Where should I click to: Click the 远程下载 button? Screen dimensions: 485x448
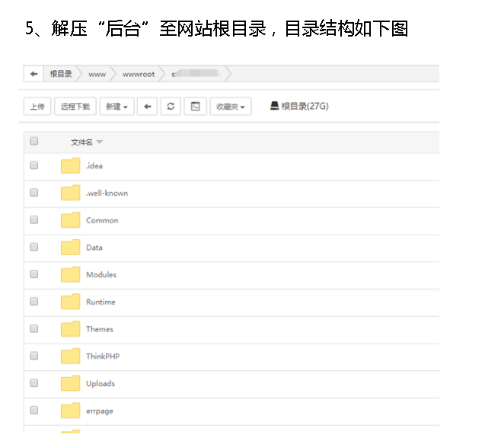coord(75,107)
